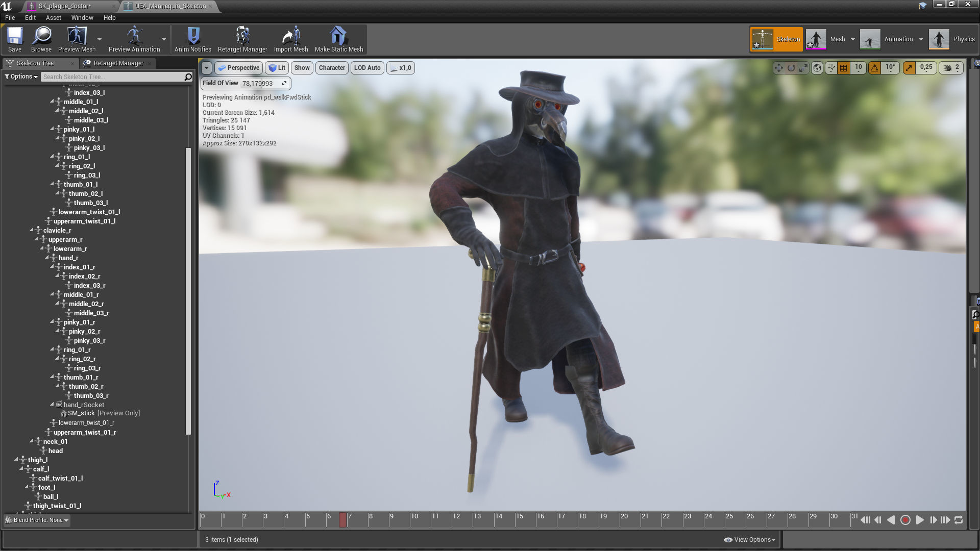980x551 pixels.
Task: Toggle rotation snapping in viewport
Action: [875, 68]
